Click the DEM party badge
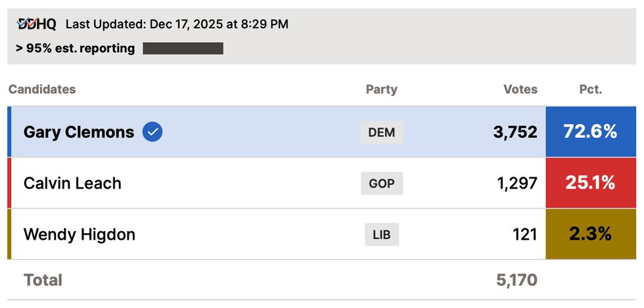 click(x=382, y=132)
